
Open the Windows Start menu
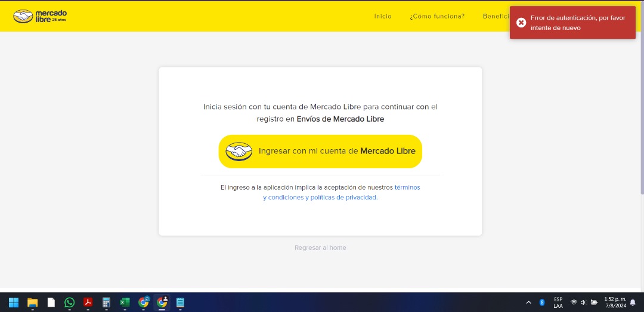tap(14, 302)
